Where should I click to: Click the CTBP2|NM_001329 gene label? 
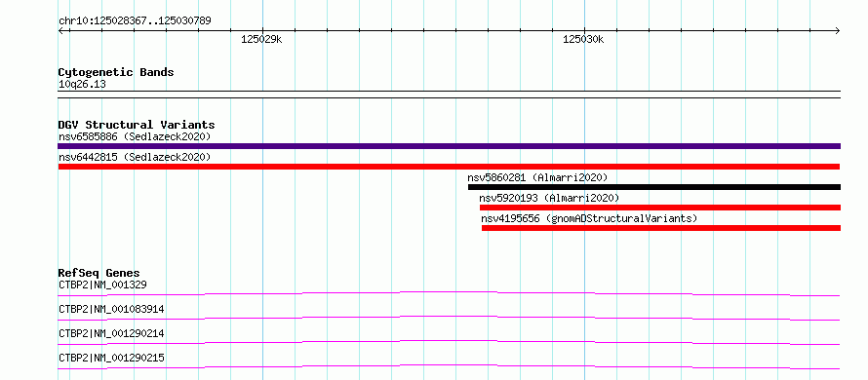click(x=102, y=285)
